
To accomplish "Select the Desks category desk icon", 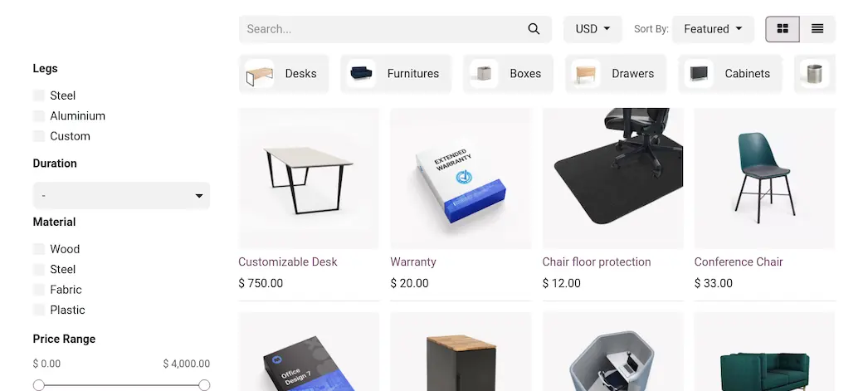I will click(260, 74).
